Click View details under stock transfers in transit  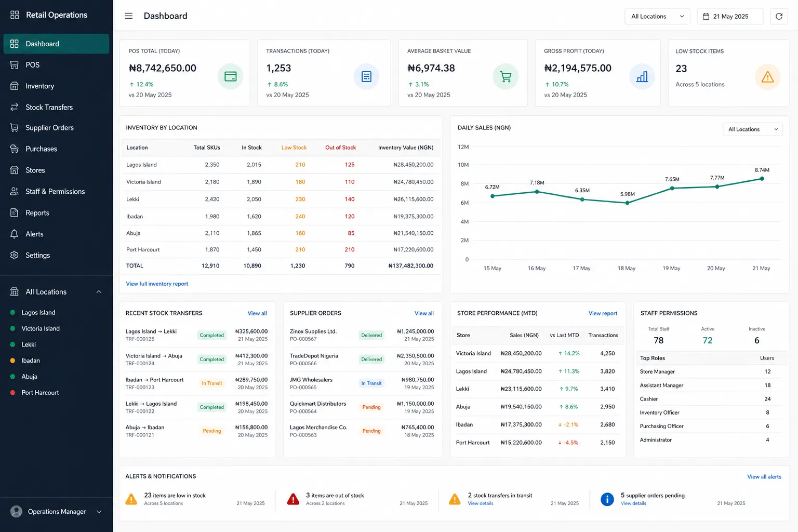click(x=481, y=503)
